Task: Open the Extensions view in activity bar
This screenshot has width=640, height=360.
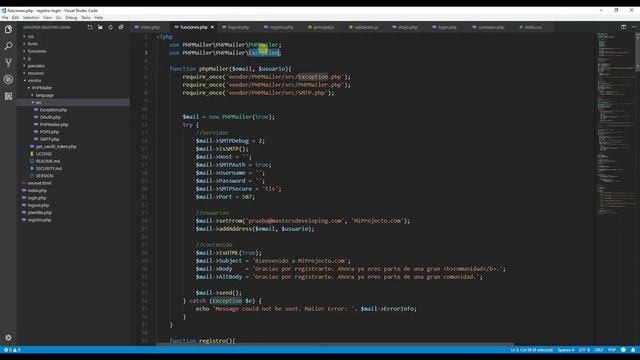Action: click(8, 96)
